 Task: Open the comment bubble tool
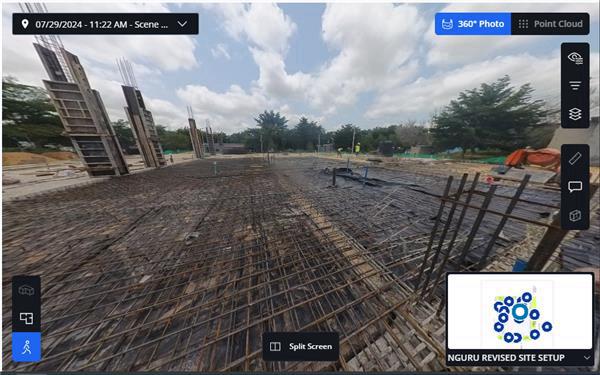[x=575, y=187]
